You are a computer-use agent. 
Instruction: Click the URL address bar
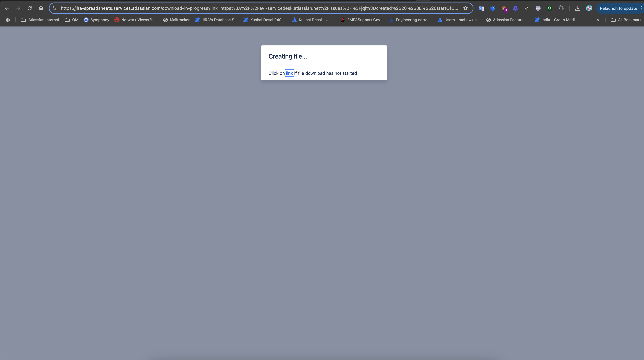click(x=259, y=8)
